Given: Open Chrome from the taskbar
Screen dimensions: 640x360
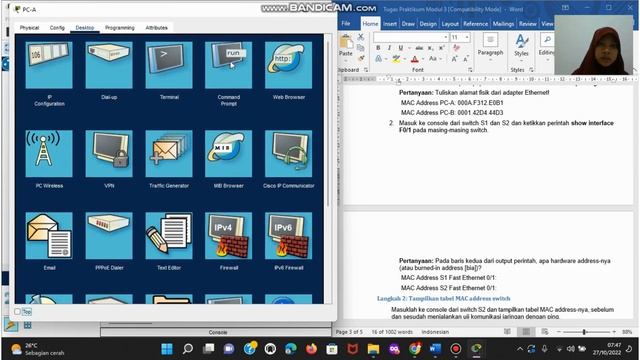Looking at the screenshot, I should [x=415, y=349].
